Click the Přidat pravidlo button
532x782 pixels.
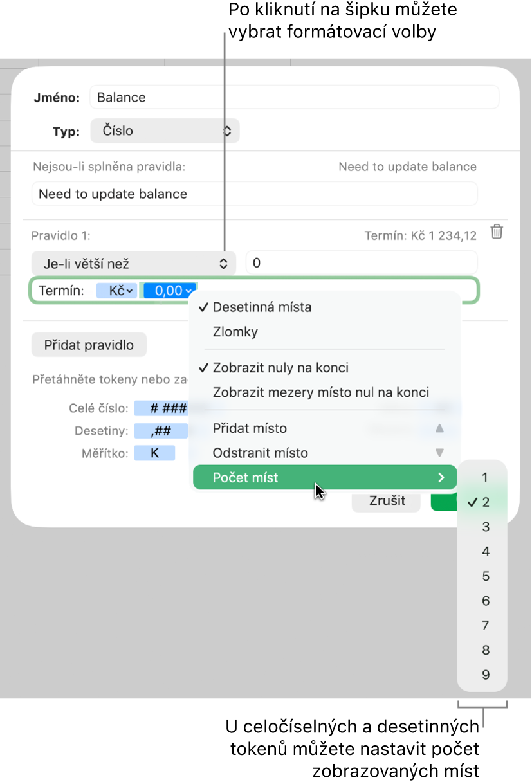pos(89,345)
